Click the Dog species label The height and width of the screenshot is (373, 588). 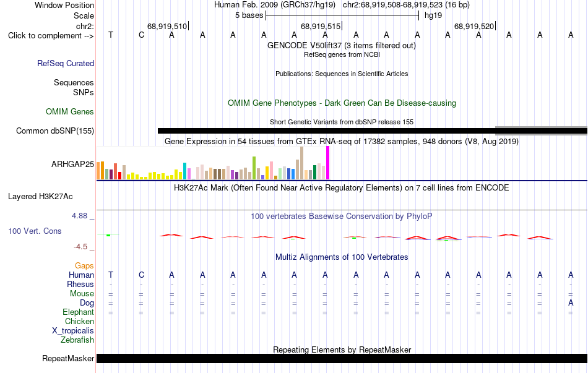(87, 303)
